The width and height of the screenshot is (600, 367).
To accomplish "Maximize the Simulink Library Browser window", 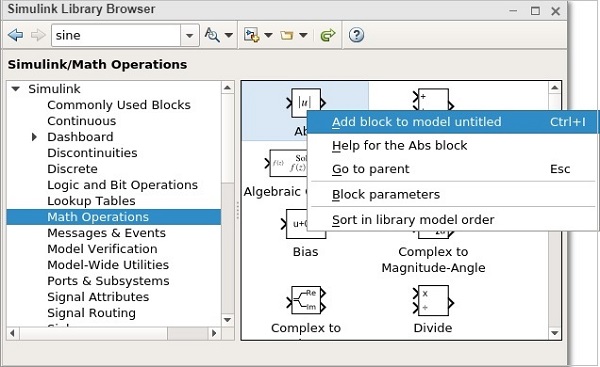I will (535, 11).
